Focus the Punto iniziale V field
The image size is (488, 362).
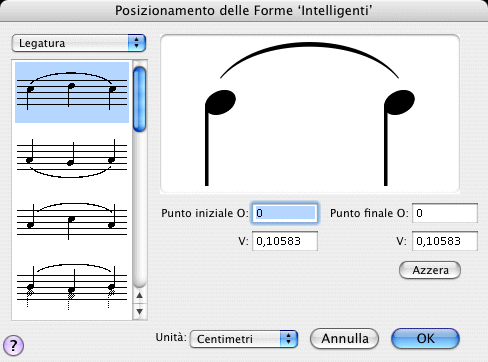[x=285, y=241]
